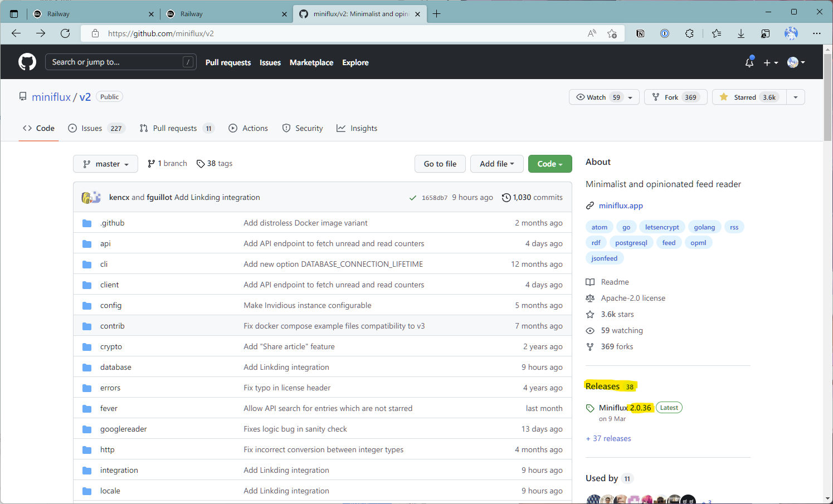Open the api folder
Screen dimensions: 833x504
(105, 243)
